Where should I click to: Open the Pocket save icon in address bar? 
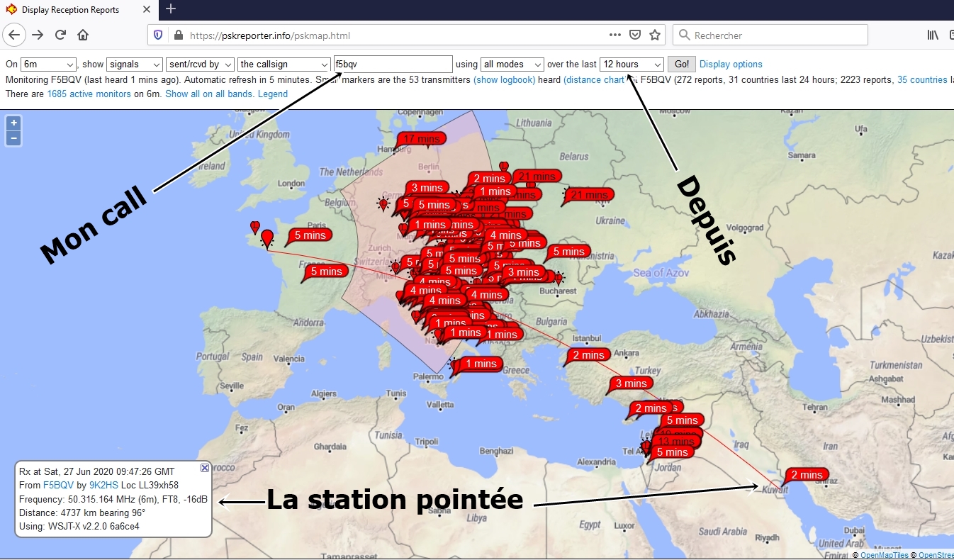pos(636,35)
